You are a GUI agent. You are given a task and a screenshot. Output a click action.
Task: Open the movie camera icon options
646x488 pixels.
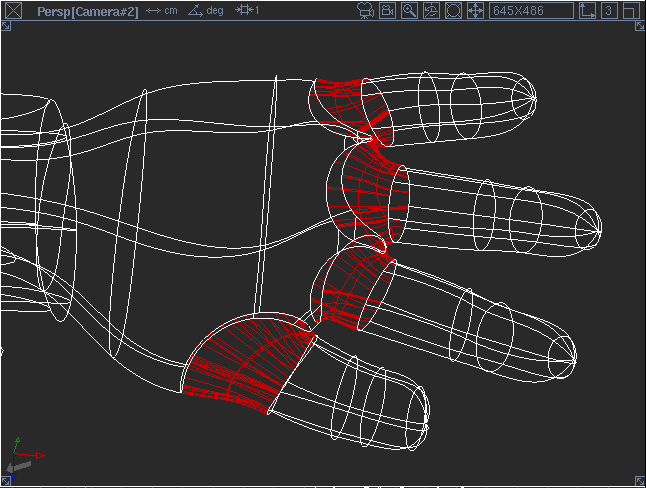tap(365, 11)
